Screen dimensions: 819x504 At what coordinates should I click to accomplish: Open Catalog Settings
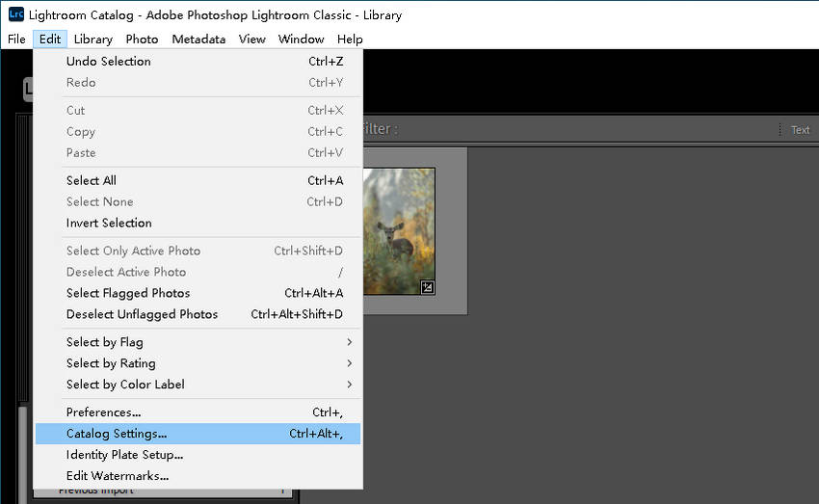[x=198, y=434]
